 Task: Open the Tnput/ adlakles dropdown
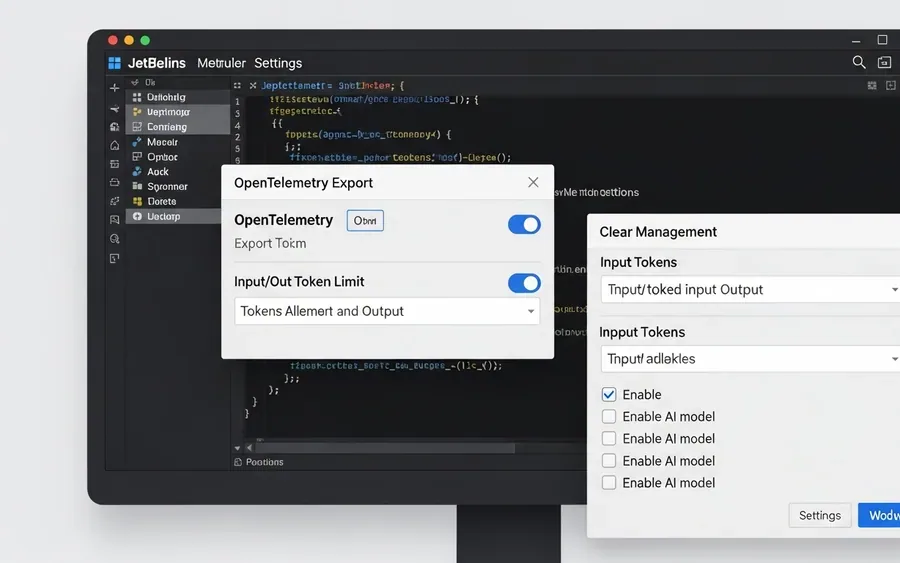pyautogui.click(x=750, y=359)
